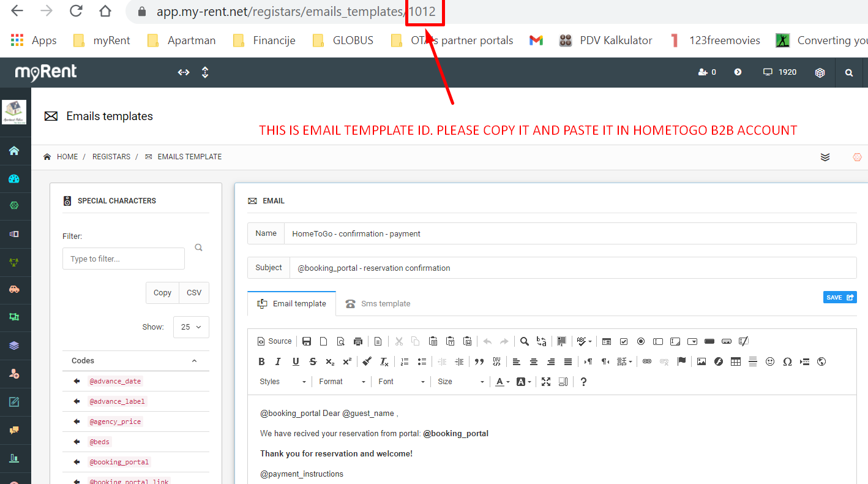The image size is (868, 484).
Task: Insert a link with the Link icon
Action: tap(647, 361)
